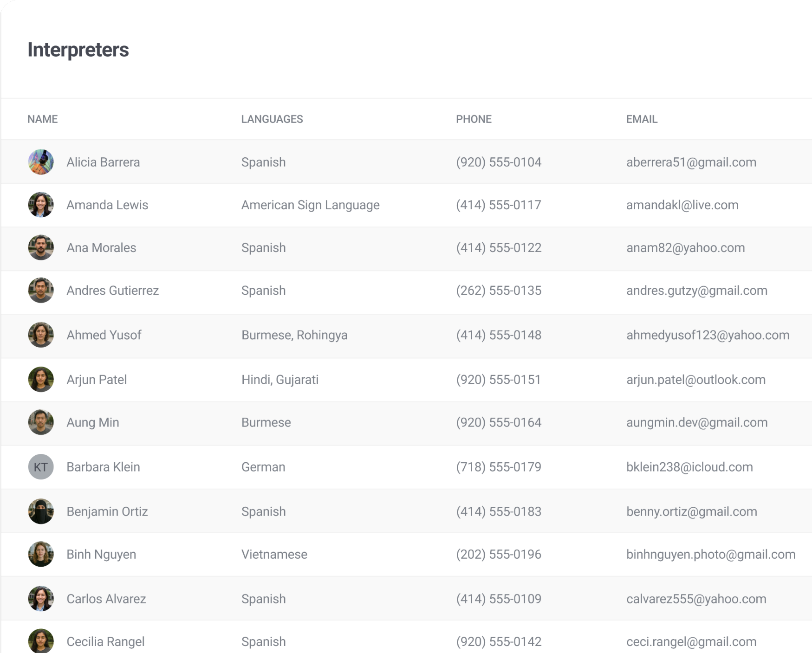The height and width of the screenshot is (653, 812).
Task: Click the KT initials avatar for Barbara Klein
Action: point(41,467)
